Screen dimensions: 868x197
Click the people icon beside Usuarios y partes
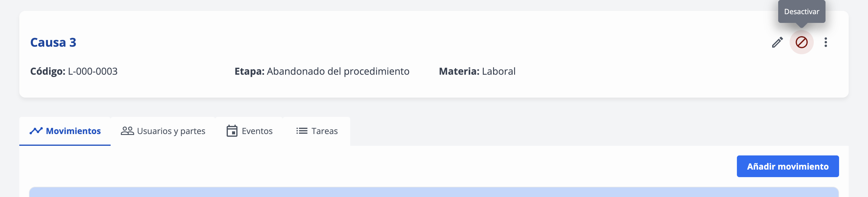point(127,131)
